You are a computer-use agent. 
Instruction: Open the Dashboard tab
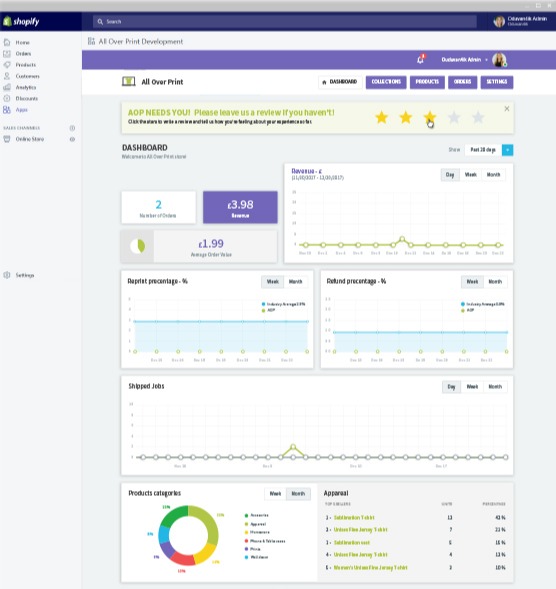point(340,82)
